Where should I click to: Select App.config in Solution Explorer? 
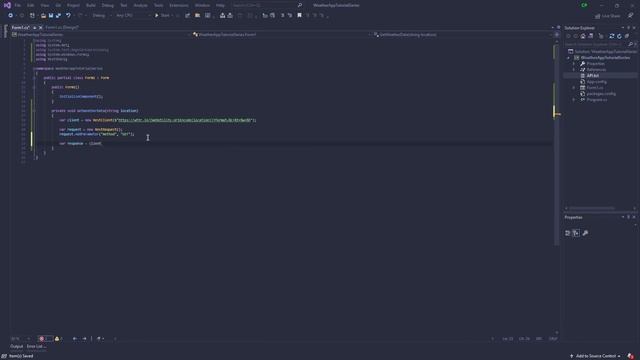[596, 82]
